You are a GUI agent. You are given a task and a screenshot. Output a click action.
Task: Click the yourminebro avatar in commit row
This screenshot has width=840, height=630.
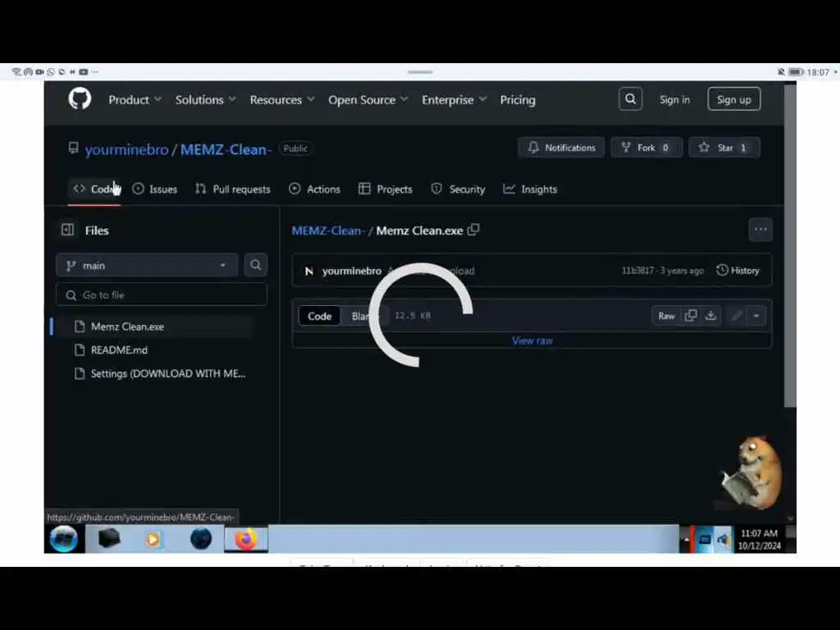[308, 271]
